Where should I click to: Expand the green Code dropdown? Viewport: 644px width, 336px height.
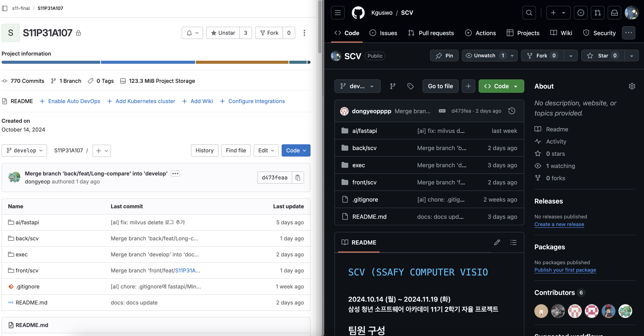point(501,86)
